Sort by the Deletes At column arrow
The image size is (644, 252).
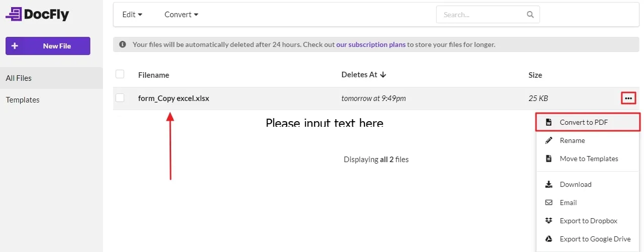(383, 75)
